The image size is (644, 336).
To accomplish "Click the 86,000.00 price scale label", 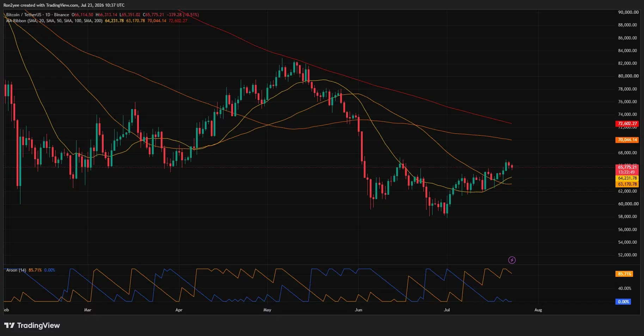I will pyautogui.click(x=627, y=38).
